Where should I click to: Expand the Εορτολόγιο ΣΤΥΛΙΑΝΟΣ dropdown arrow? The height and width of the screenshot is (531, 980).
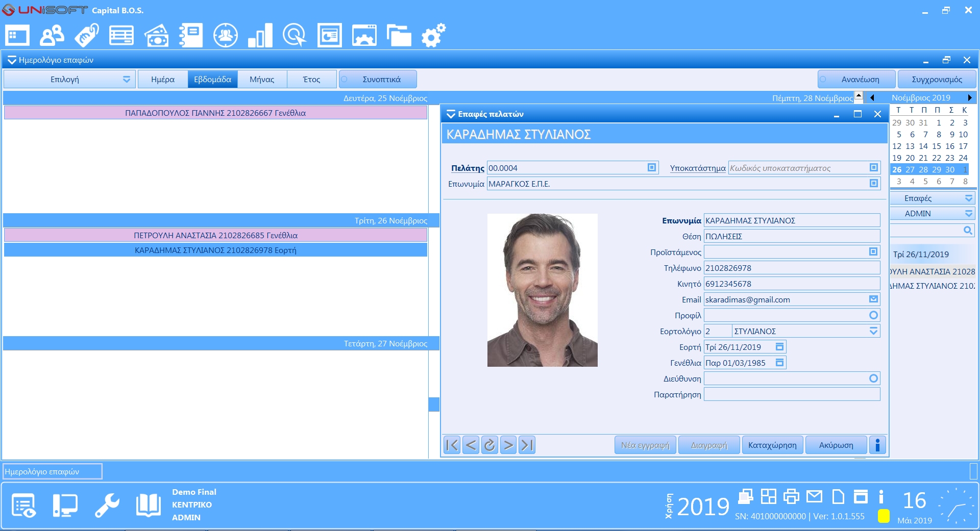[873, 331]
